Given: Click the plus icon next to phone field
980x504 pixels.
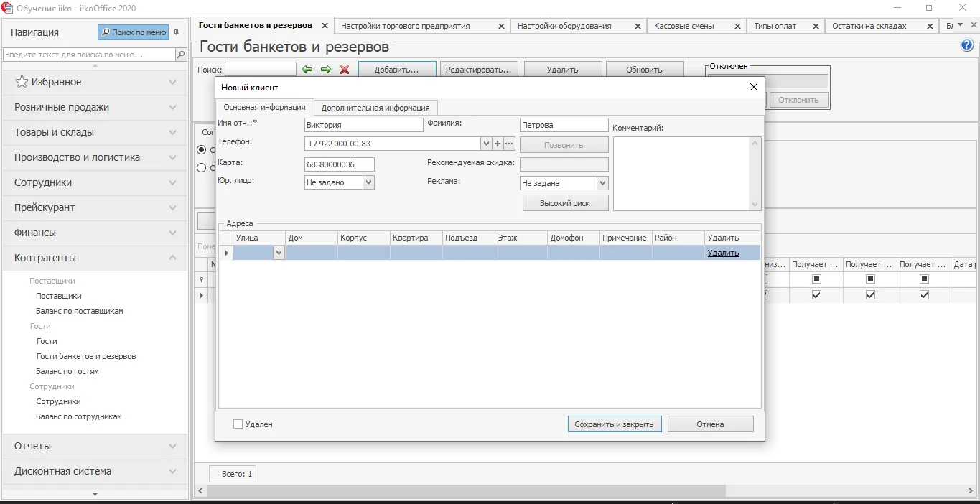Looking at the screenshot, I should click(x=498, y=144).
